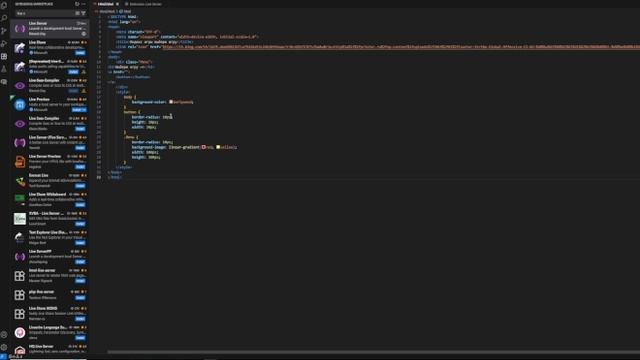Open the Testing flask icon view
640x360 pixels.
pos(4,69)
